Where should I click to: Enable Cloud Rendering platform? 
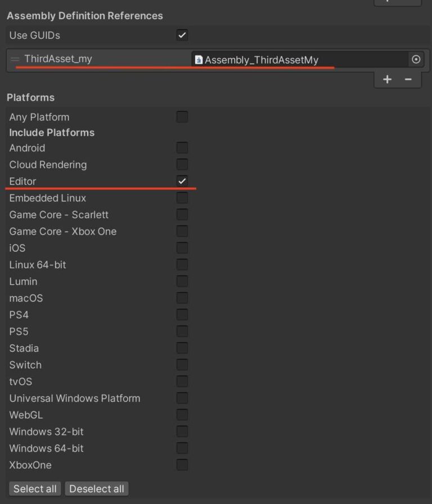point(181,164)
